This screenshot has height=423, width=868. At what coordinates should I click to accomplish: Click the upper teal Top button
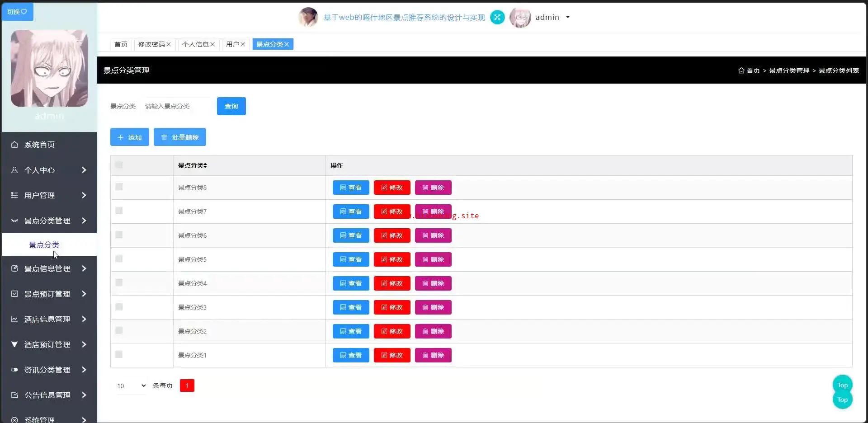tap(842, 385)
